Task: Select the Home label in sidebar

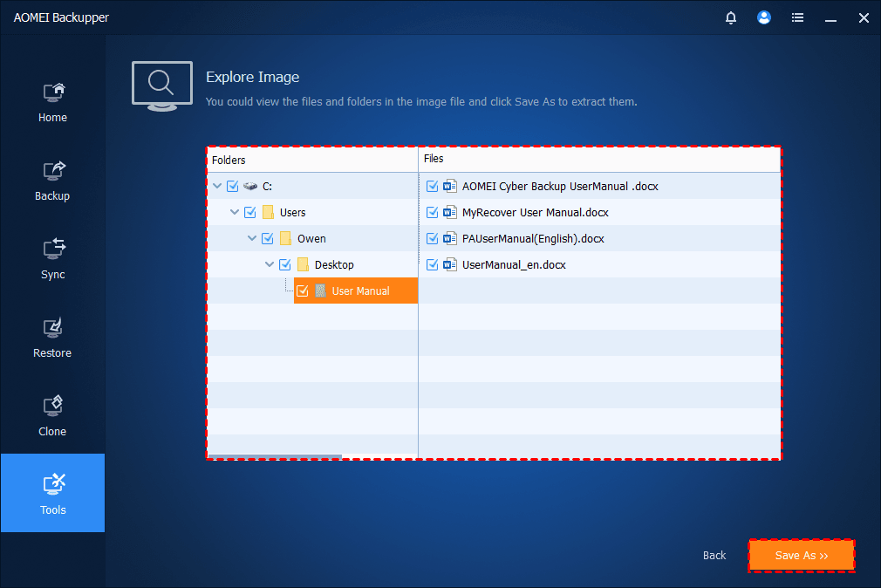Action: pyautogui.click(x=53, y=118)
